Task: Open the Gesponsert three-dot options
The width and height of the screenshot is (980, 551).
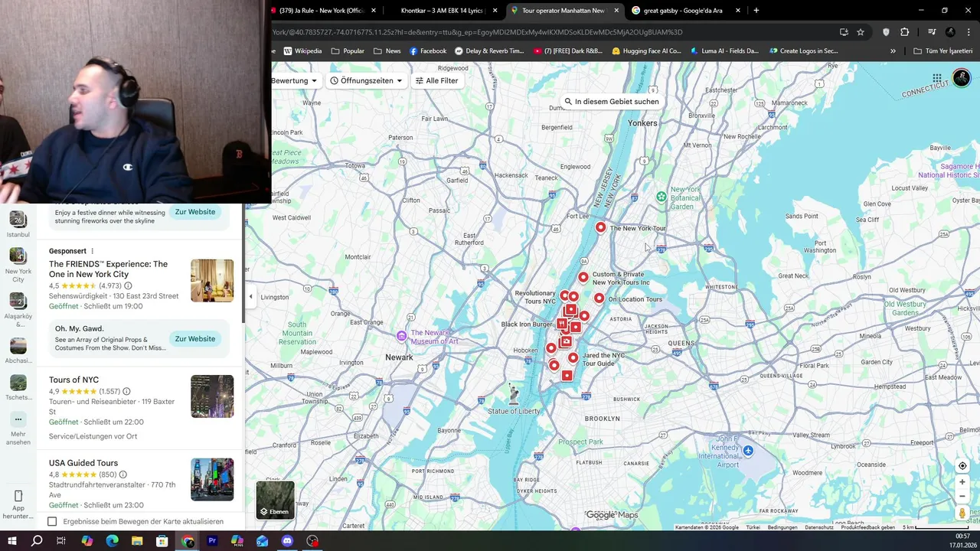Action: pos(92,251)
